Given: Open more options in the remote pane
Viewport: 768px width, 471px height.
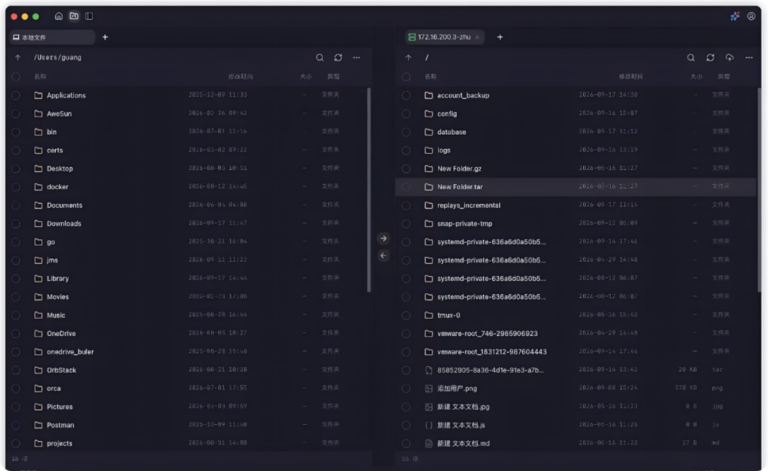Looking at the screenshot, I should point(749,58).
